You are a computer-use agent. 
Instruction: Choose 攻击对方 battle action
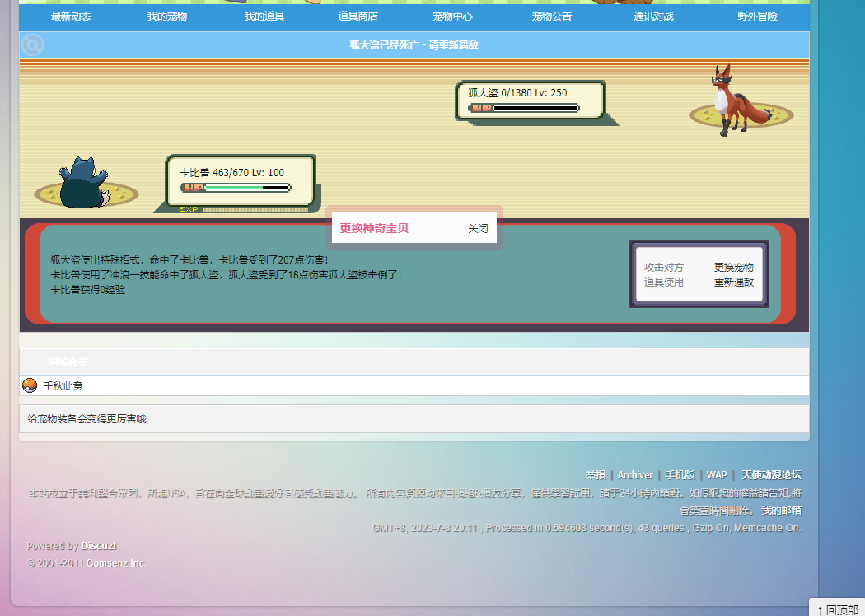coord(664,268)
